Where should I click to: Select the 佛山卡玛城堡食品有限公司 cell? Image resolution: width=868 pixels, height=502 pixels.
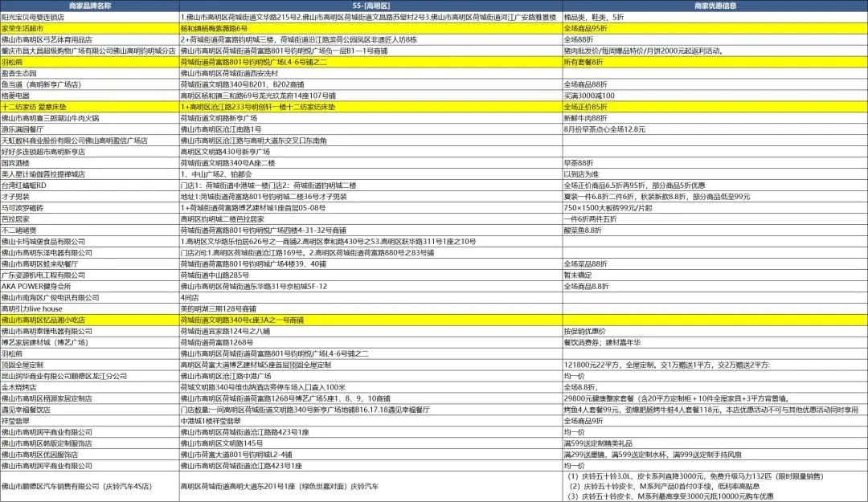(x=90, y=242)
